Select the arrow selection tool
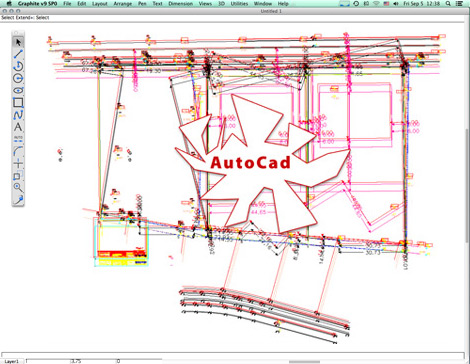This screenshot has width=470, height=364. pos(18,42)
